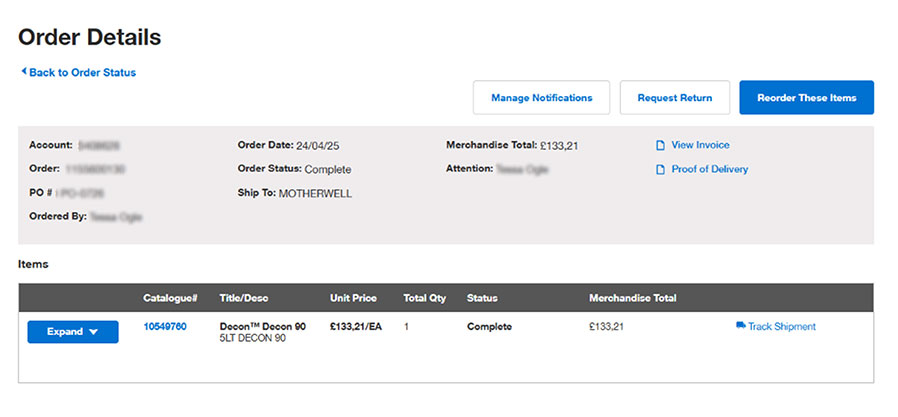Open the View Invoice link
The image size is (898, 417).
coord(700,145)
